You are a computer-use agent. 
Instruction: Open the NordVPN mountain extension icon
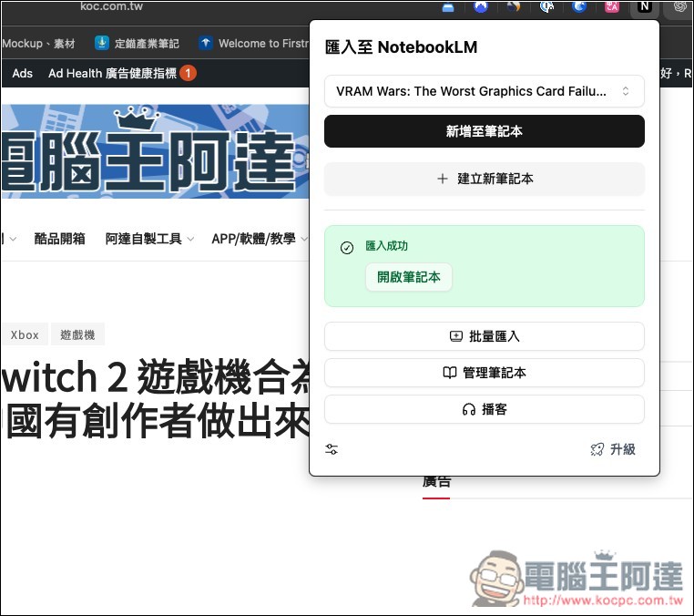click(x=481, y=6)
